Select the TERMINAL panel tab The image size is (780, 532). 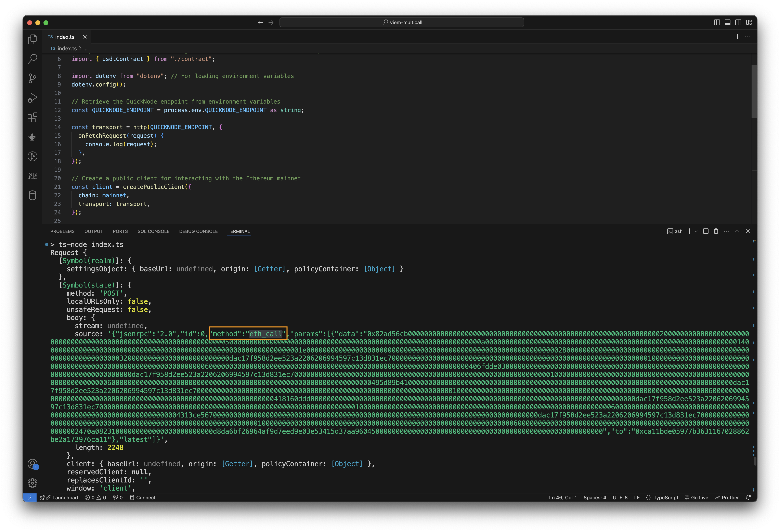[x=239, y=231]
